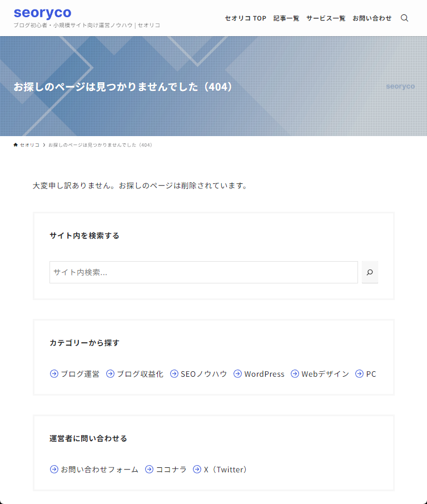Open the WordPress category link
427x504 pixels.
pyautogui.click(x=264, y=374)
